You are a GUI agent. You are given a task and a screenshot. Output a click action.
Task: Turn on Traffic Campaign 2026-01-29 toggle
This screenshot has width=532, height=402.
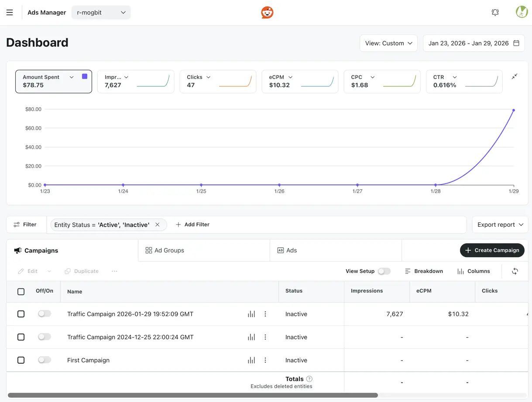point(45,314)
